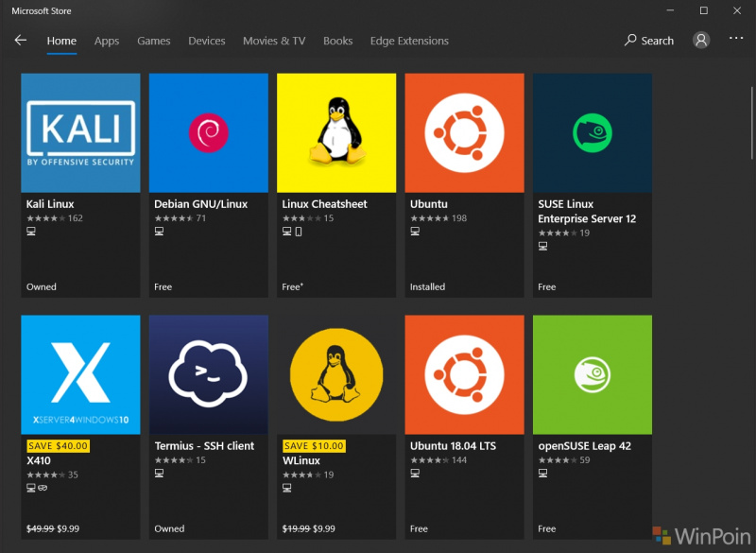756x553 pixels.
Task: Open the WLinux yellow penguin icon
Action: coord(336,374)
